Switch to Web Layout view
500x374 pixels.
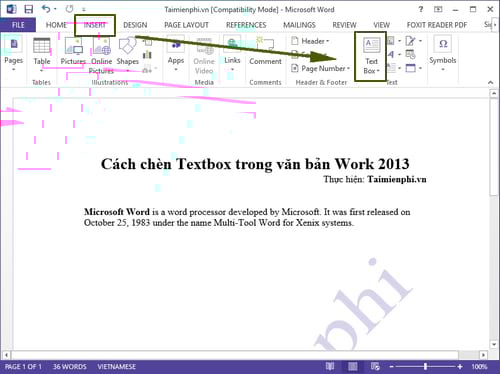click(x=375, y=367)
